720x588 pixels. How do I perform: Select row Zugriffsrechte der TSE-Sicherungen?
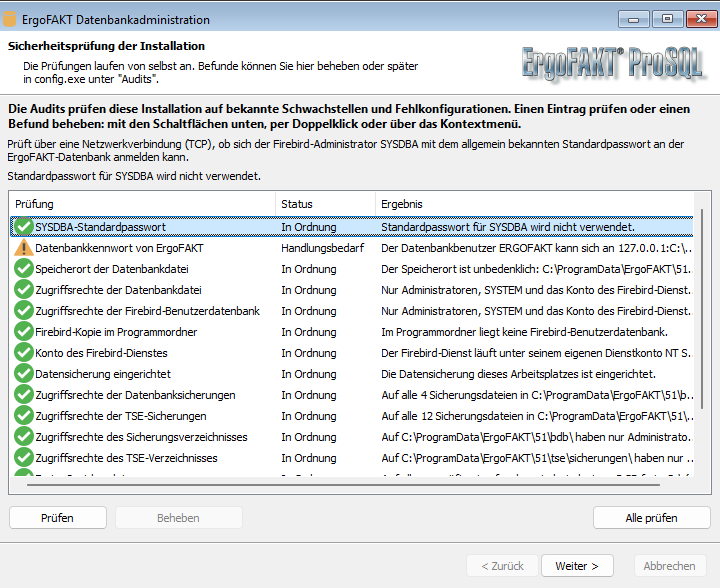click(352, 416)
